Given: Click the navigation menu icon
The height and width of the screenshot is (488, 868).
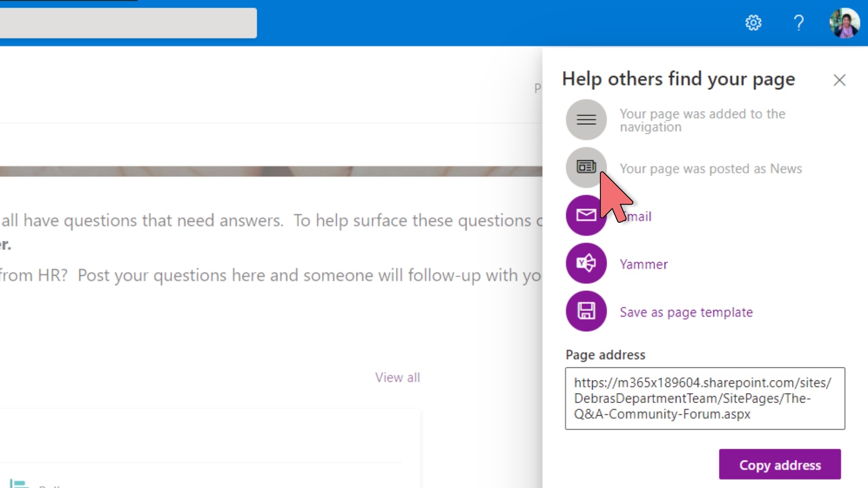Looking at the screenshot, I should pyautogui.click(x=586, y=119).
